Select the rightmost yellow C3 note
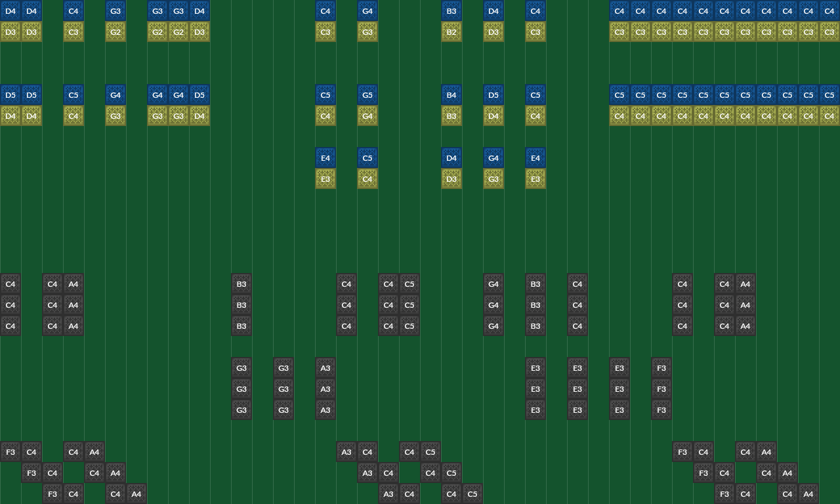Screen dimensions: 840x504 pyautogui.click(x=829, y=31)
